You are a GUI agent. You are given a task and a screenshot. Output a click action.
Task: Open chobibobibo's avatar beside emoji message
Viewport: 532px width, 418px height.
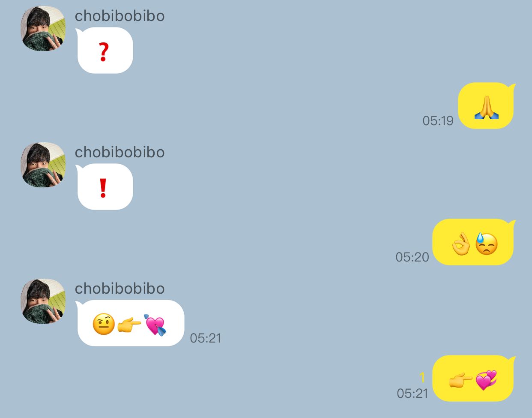[x=43, y=301]
